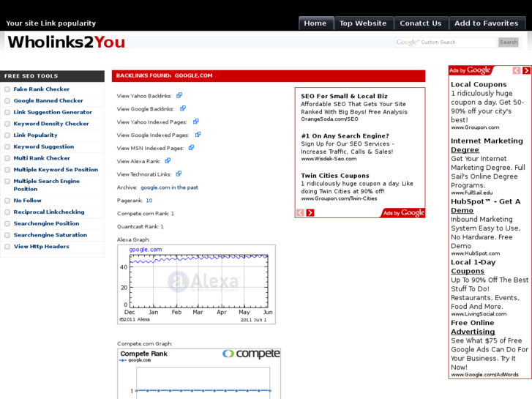Go to previous ad in center ad box
This screenshot has width=532, height=399.
pos(300,212)
